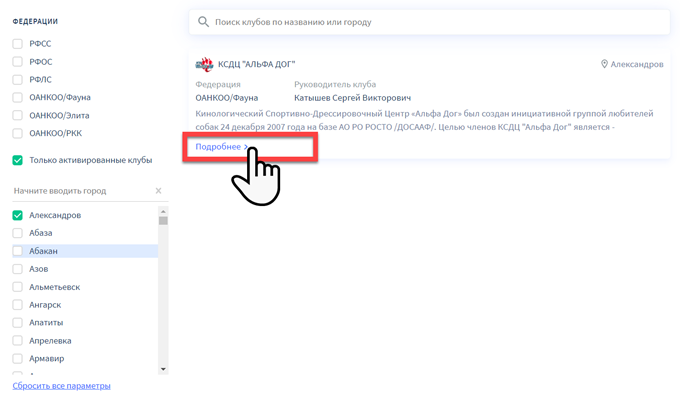Clear the city filter with X icon
680x402 pixels.
coord(158,191)
